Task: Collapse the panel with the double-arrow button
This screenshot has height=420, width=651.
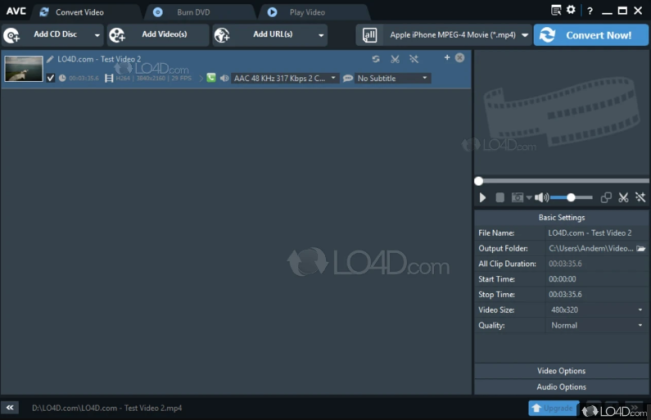Action: click(10, 408)
